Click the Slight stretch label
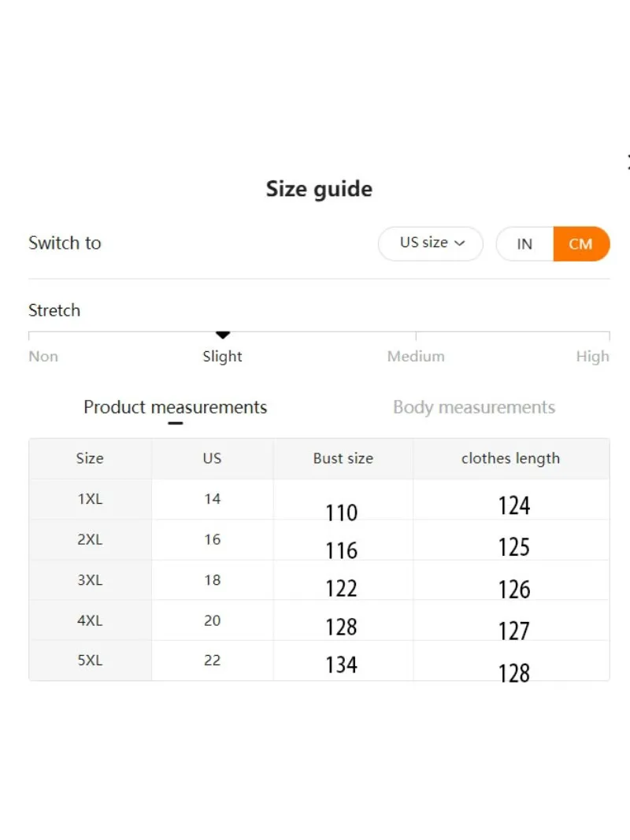The width and height of the screenshot is (630, 840). 222,357
